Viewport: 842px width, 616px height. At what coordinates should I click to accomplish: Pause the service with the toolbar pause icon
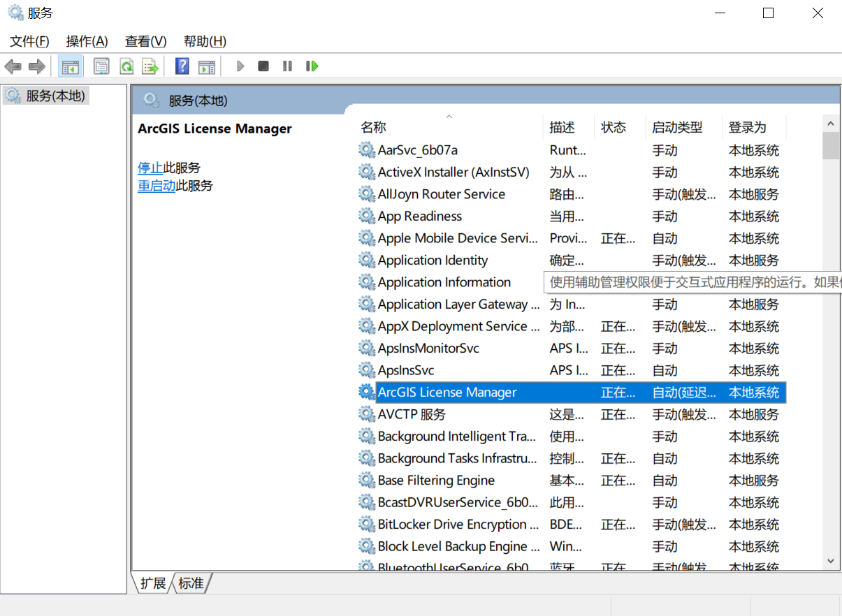point(287,66)
